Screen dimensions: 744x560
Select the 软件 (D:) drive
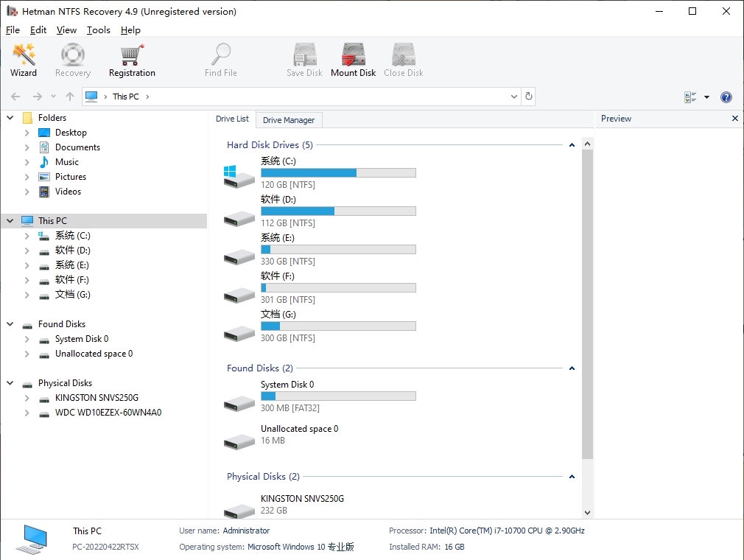69,250
